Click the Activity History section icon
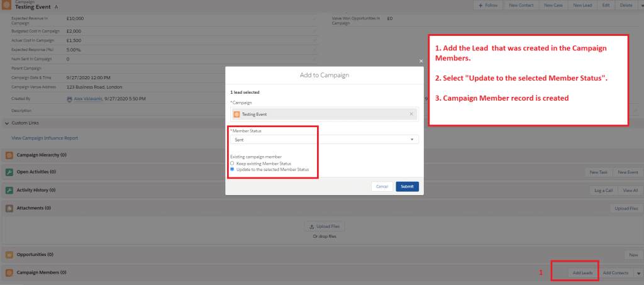644x285 pixels. 9,190
